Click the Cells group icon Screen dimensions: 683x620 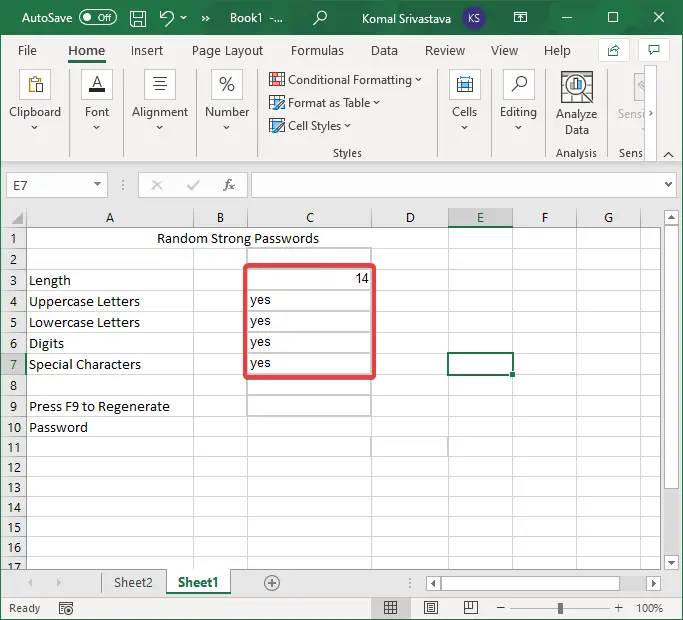point(465,84)
